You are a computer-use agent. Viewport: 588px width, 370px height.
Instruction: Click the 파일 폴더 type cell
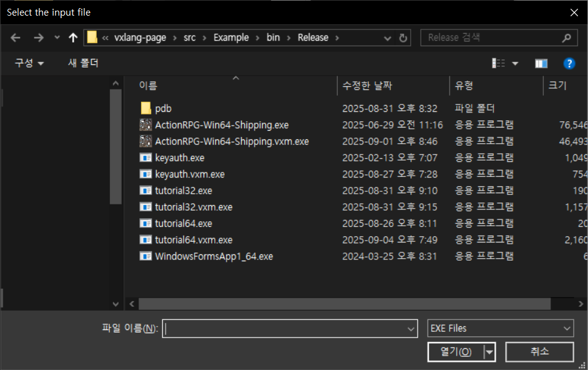point(474,109)
